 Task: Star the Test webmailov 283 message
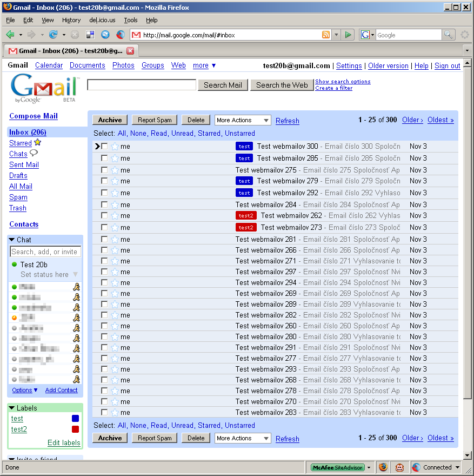click(x=115, y=413)
